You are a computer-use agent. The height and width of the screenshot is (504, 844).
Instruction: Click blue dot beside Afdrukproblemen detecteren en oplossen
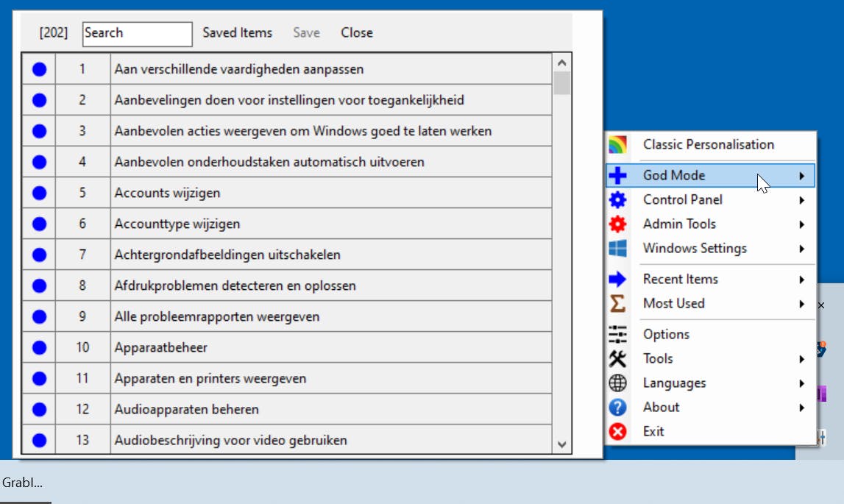point(39,285)
